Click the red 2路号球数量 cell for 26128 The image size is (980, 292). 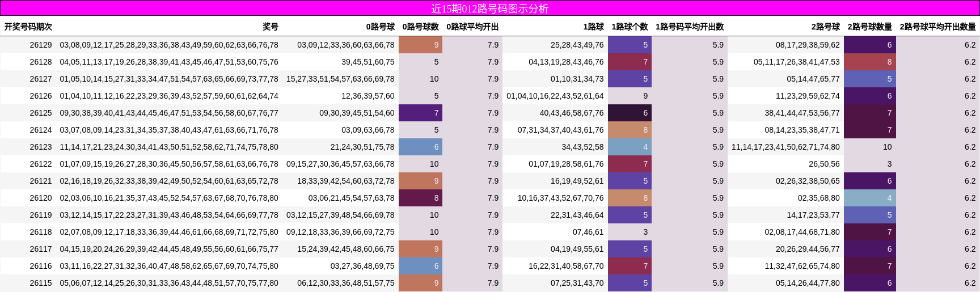[x=870, y=62]
